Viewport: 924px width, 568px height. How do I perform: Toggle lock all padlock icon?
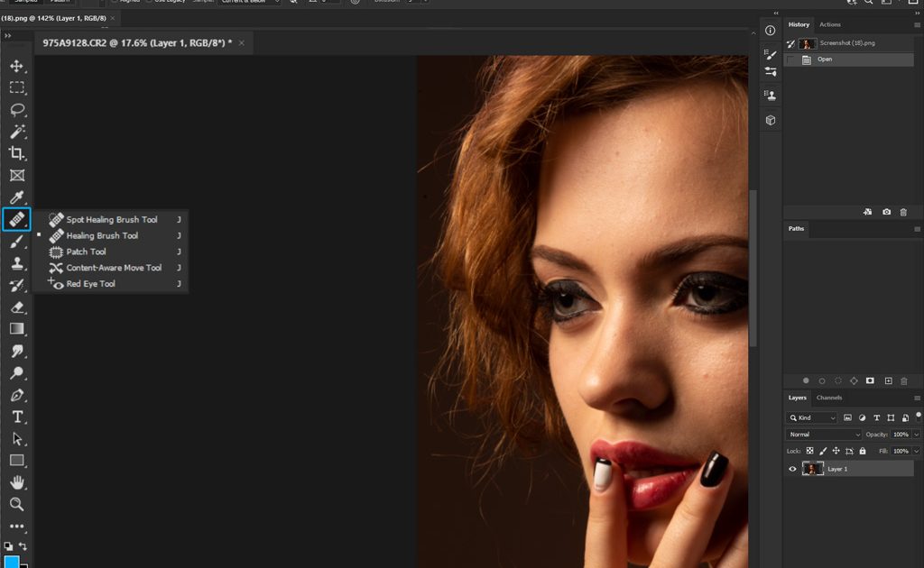click(862, 451)
